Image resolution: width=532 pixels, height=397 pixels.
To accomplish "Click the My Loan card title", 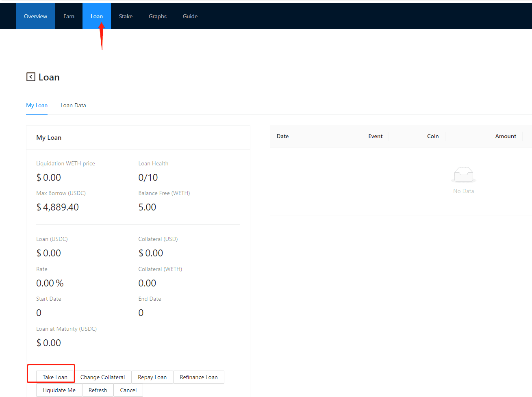I will 49,137.
